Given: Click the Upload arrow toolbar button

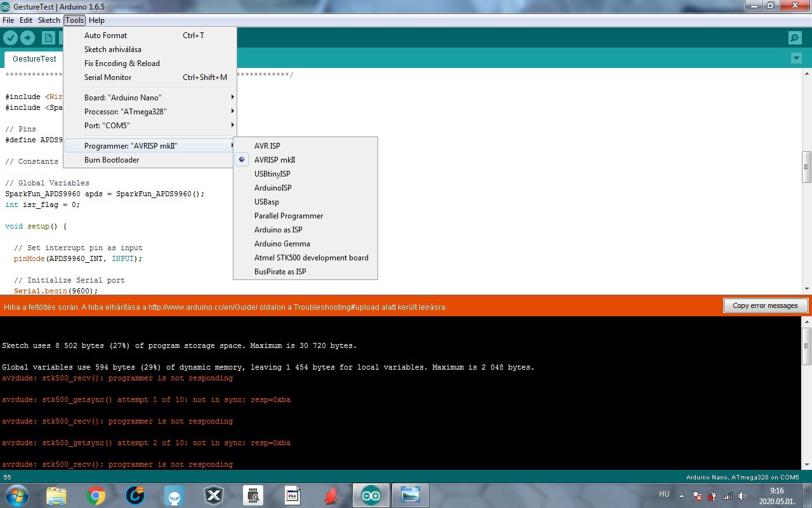Looking at the screenshot, I should click(x=27, y=38).
